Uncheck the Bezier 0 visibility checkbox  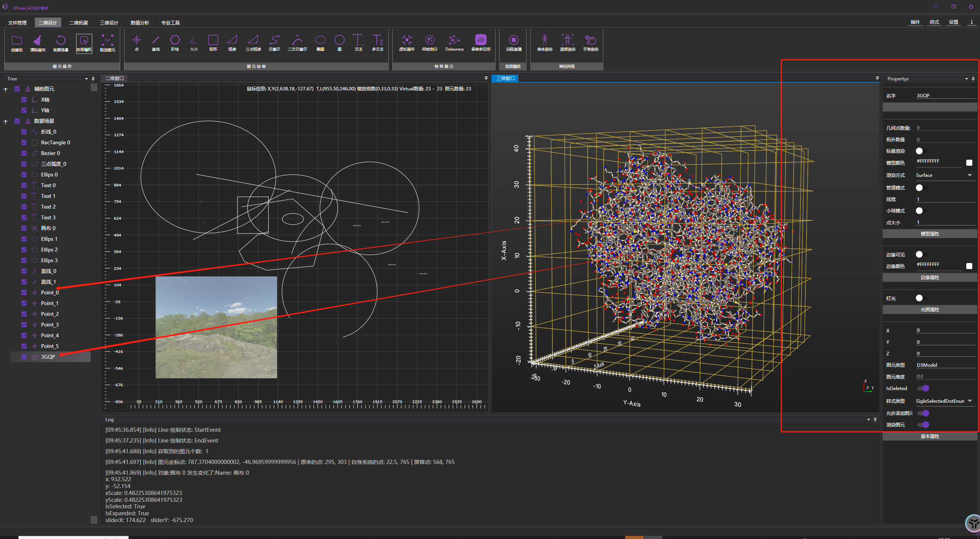click(24, 153)
